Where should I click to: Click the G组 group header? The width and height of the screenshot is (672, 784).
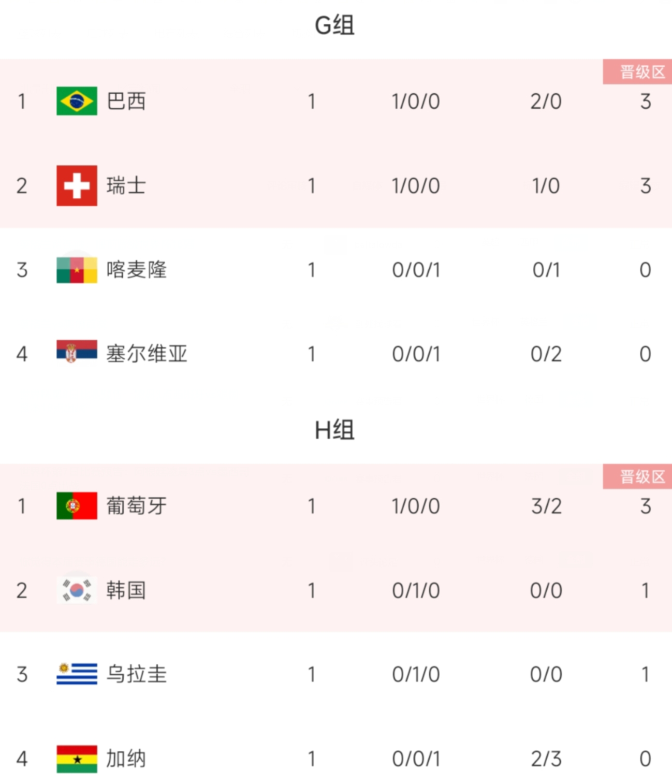coord(335,25)
